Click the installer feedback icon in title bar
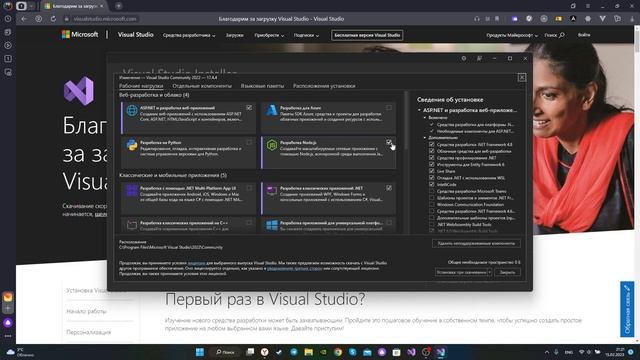Viewport: 640px width, 360px height. click(x=479, y=58)
